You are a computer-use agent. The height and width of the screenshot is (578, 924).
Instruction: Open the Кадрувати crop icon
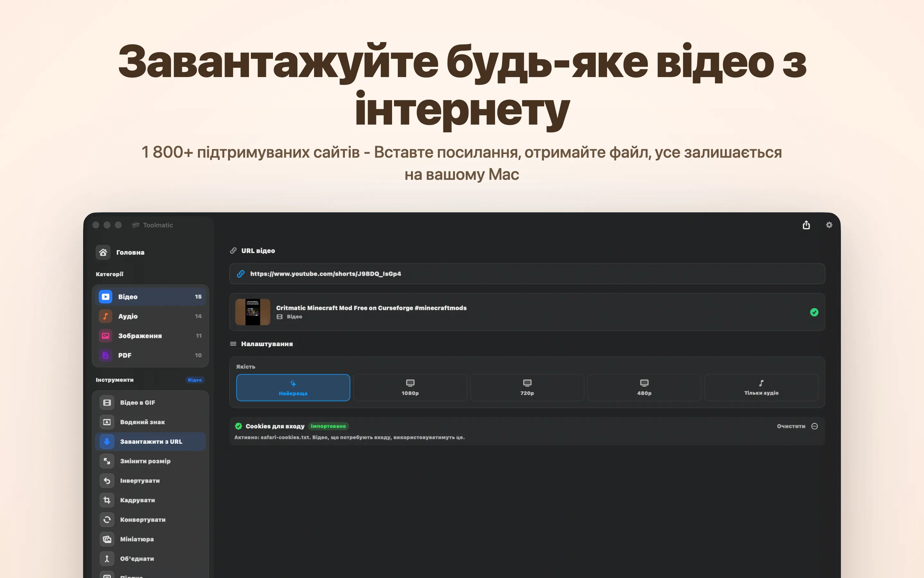[107, 500]
